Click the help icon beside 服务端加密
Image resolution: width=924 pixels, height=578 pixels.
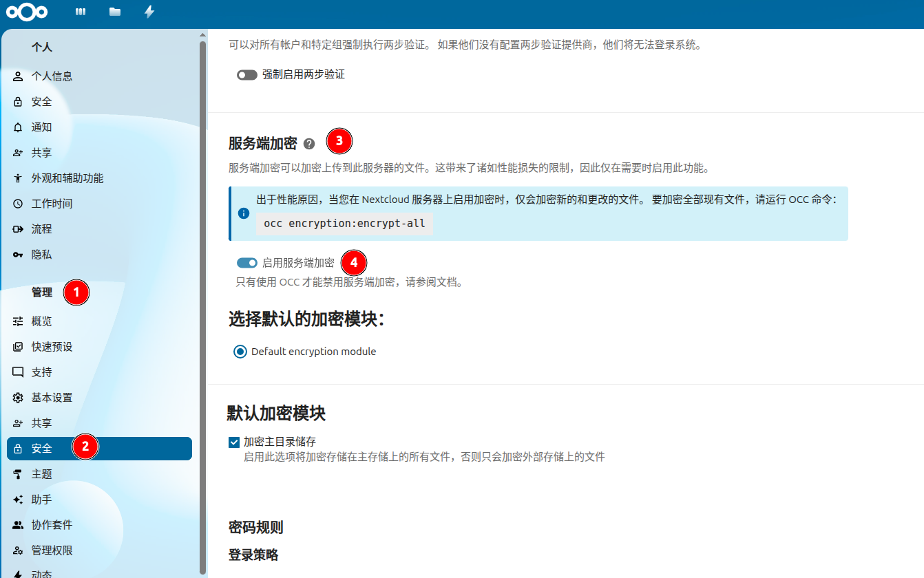pos(309,144)
